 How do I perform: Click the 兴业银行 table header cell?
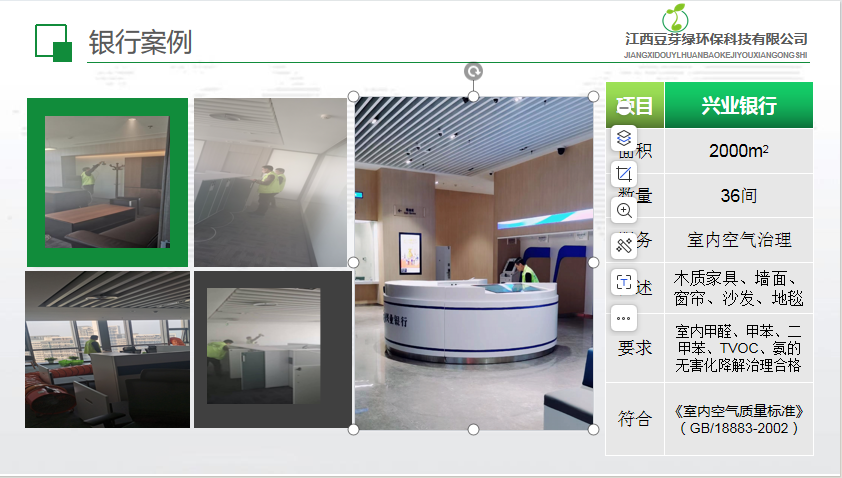click(738, 106)
